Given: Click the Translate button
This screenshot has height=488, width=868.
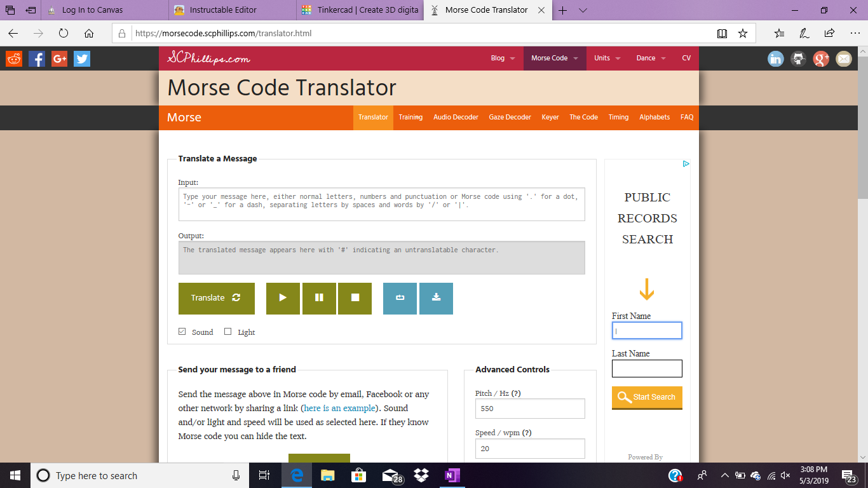Looking at the screenshot, I should coord(216,298).
